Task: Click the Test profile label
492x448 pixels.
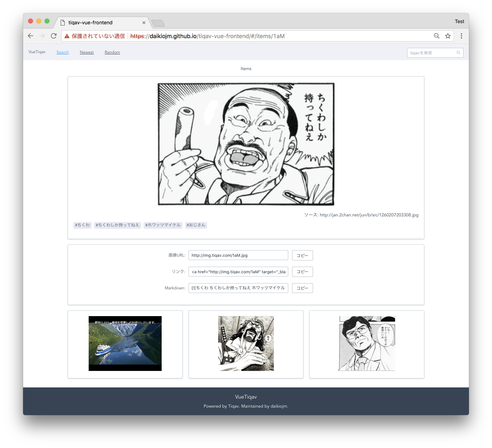Action: click(x=459, y=21)
